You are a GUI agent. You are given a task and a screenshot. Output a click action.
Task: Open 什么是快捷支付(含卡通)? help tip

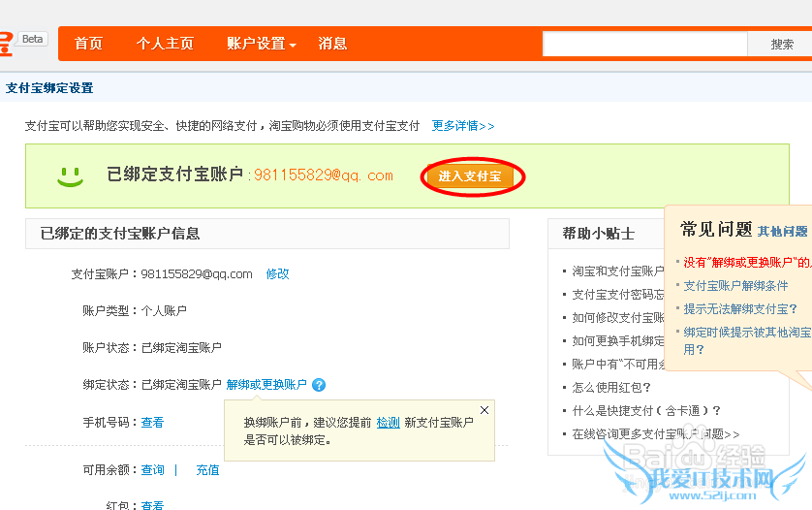[646, 410]
